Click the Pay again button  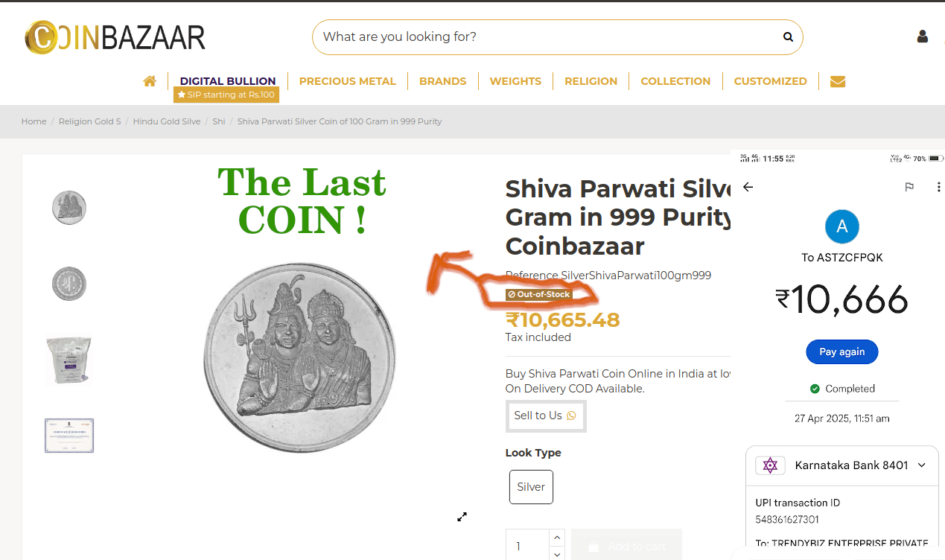point(842,351)
